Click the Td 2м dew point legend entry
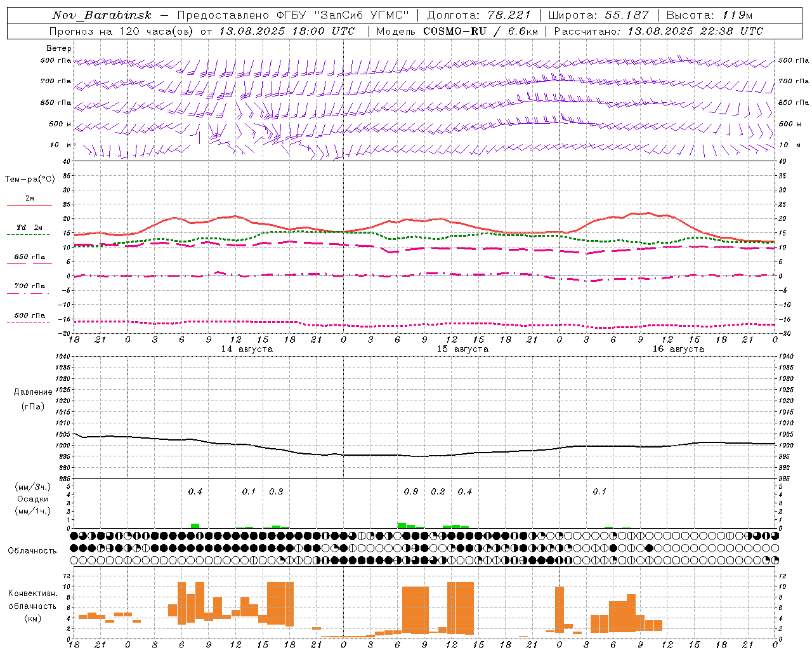Image resolution: width=812 pixels, height=650 pixels. (29, 227)
